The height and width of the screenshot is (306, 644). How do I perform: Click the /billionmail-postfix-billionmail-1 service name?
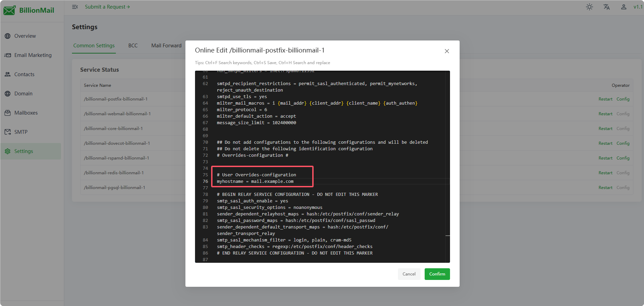coord(116,99)
